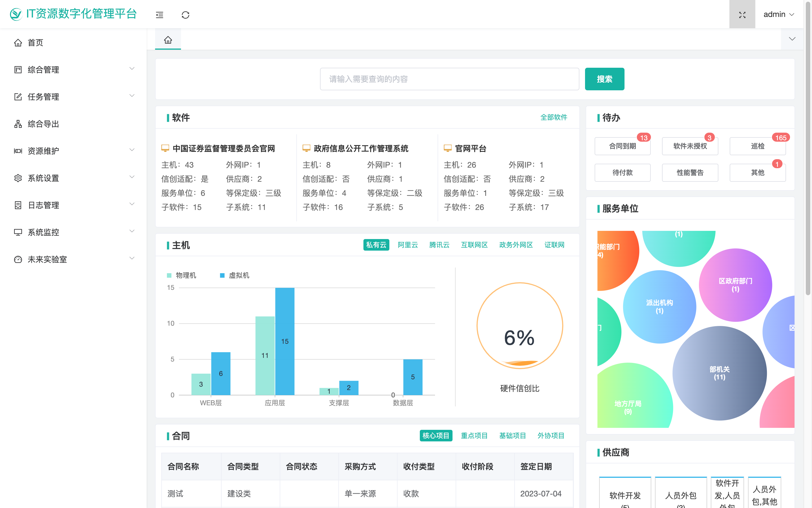Click the monitor icon beside 中国证券监督管理委员会官网
Viewport: 812px width, 508px height.
pyautogui.click(x=165, y=148)
